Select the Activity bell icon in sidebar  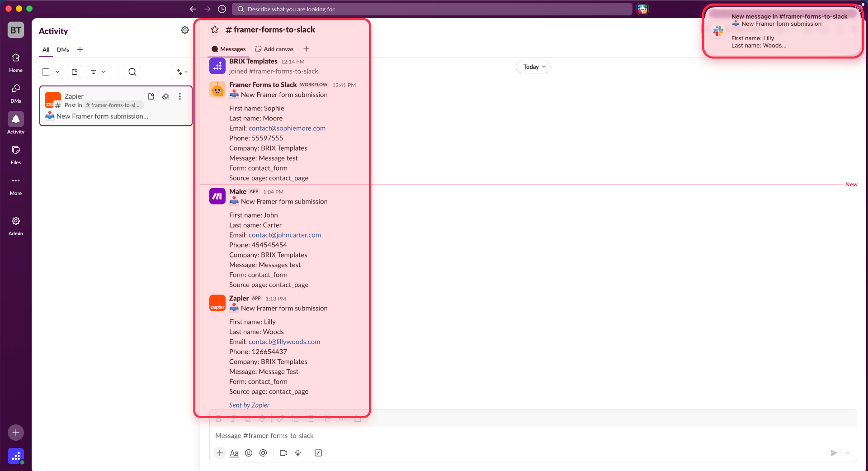[x=16, y=119]
